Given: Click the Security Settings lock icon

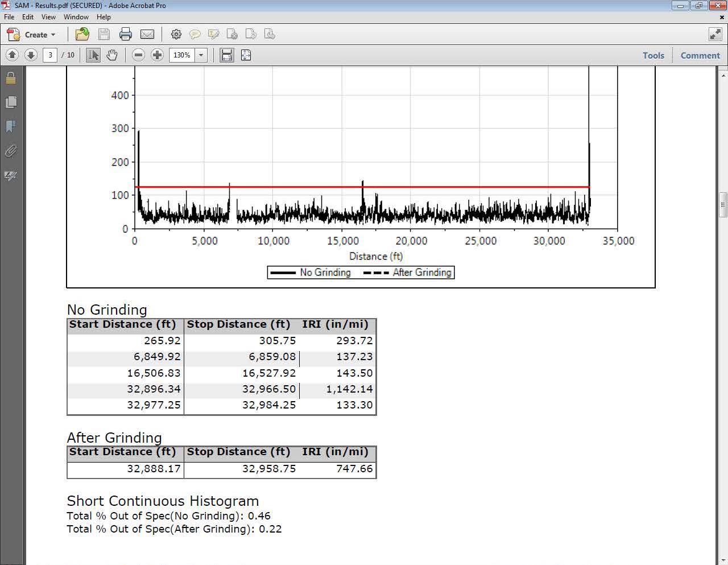Looking at the screenshot, I should pos(11,78).
